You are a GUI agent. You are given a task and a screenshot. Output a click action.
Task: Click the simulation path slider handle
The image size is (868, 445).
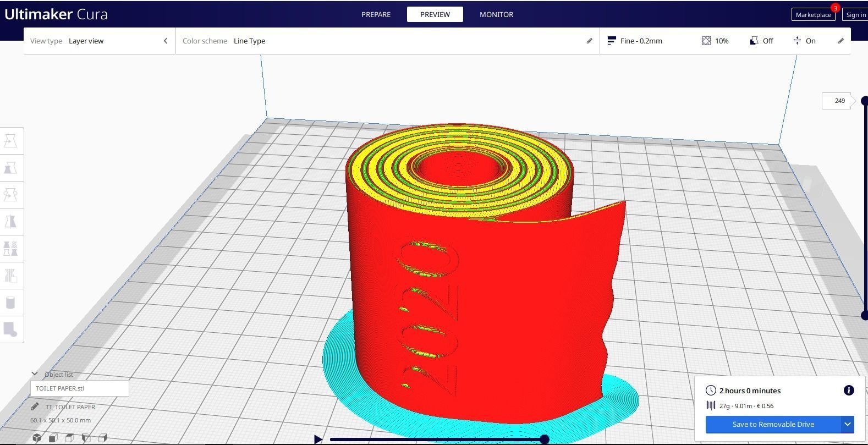pyautogui.click(x=544, y=439)
